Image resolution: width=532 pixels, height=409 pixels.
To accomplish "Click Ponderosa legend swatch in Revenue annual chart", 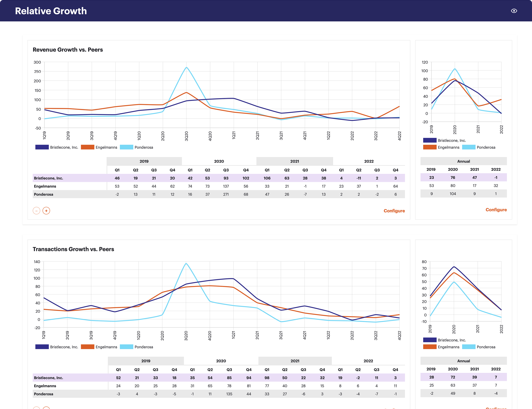I will pyautogui.click(x=469, y=147).
